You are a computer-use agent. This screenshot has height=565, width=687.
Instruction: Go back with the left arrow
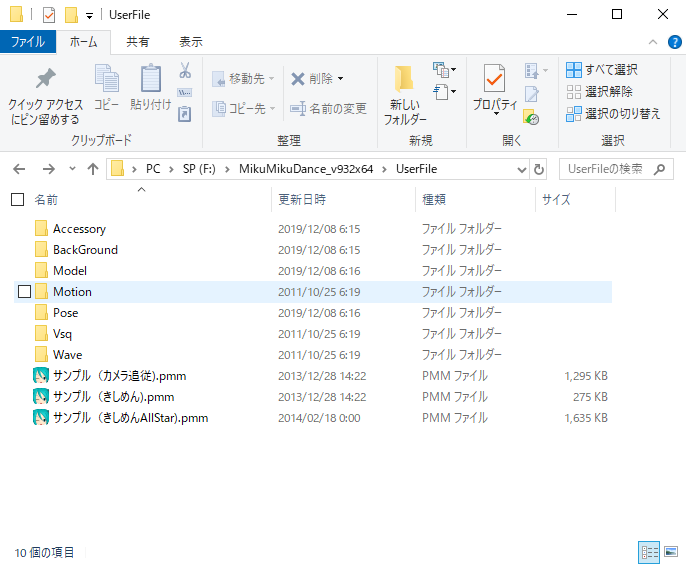pos(19,169)
